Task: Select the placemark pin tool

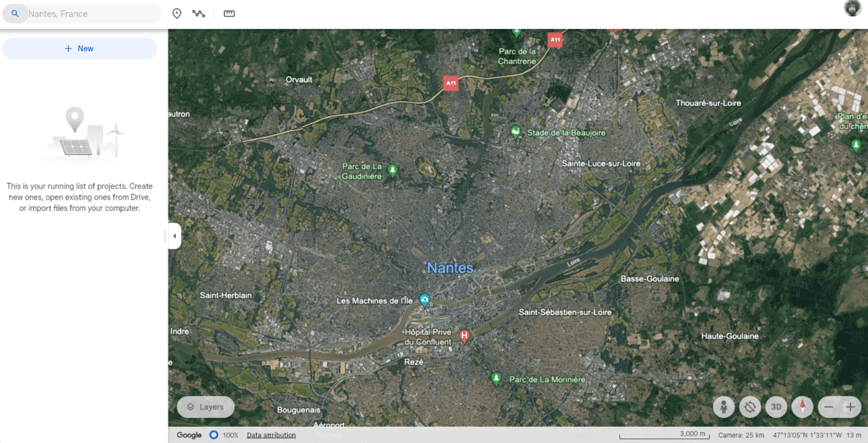Action: 177,13
